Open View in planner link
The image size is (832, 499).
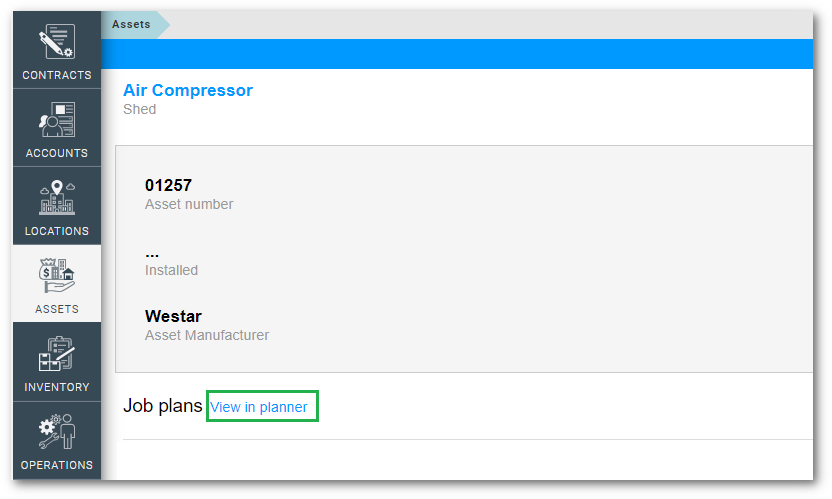tap(259, 407)
